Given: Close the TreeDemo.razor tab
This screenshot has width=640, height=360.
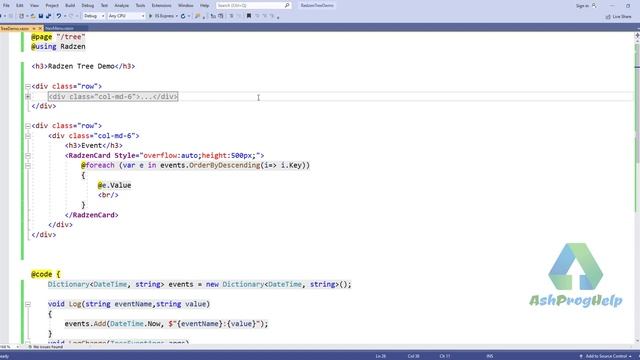Looking at the screenshot, I should pyautogui.click(x=40, y=28).
